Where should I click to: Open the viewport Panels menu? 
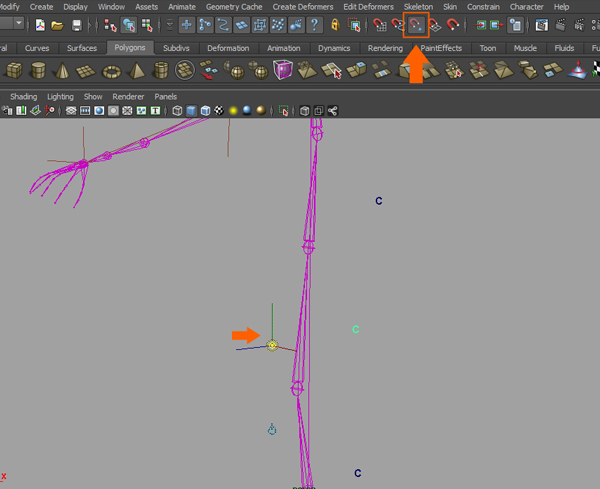[166, 97]
